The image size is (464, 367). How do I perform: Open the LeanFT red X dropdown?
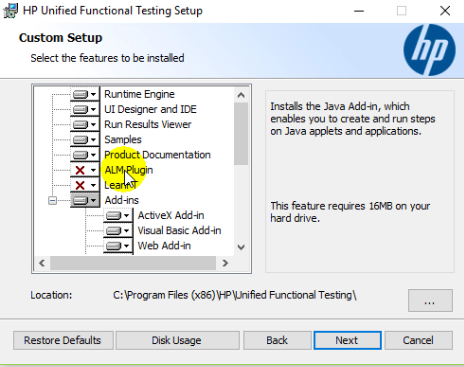coord(85,185)
